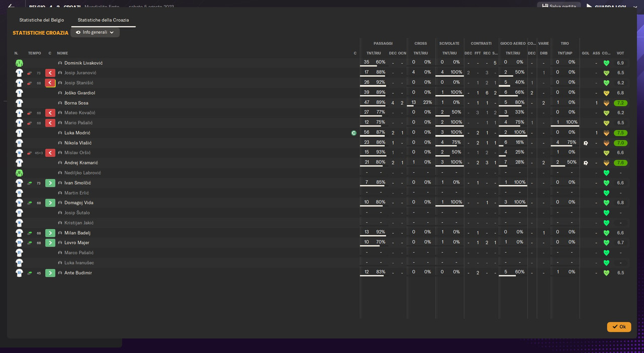The width and height of the screenshot is (644, 353).
Task: Click Ante Budimir's white shirt number 23 icon
Action: 19,273
